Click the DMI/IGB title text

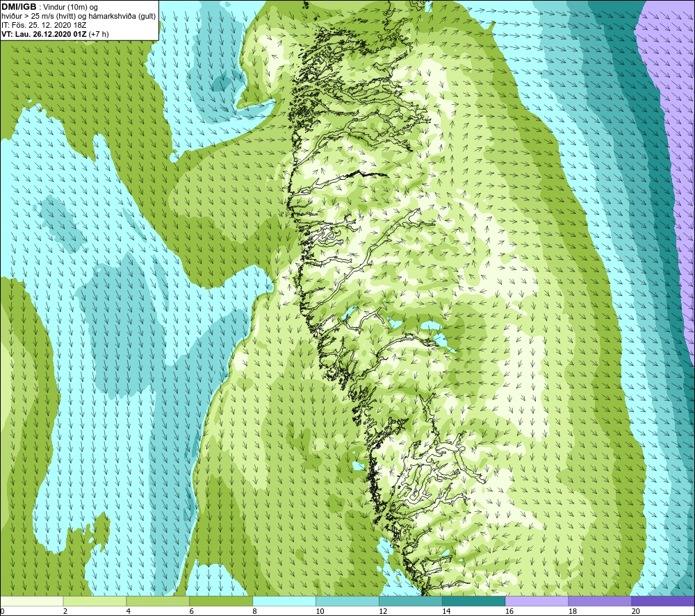click(x=19, y=7)
